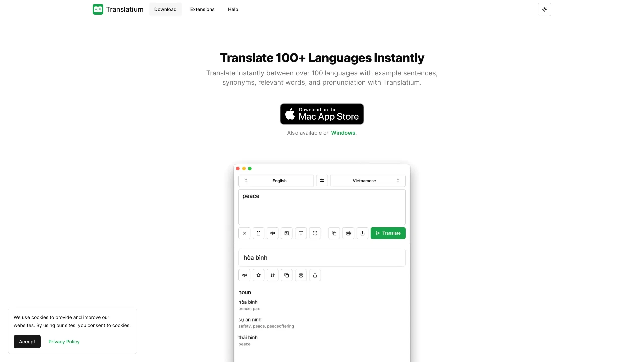Click the speak/audio icon for input

point(272,233)
